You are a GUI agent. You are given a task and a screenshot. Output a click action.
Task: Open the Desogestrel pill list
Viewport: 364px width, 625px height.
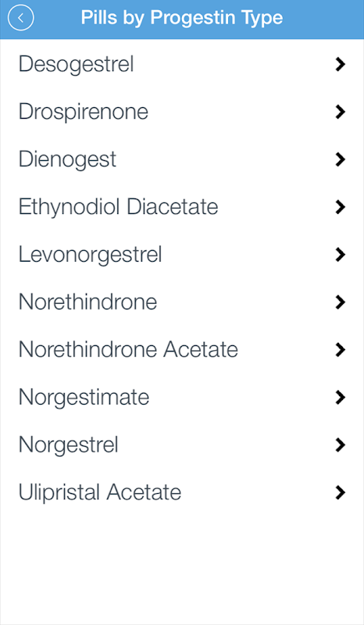pos(182,64)
